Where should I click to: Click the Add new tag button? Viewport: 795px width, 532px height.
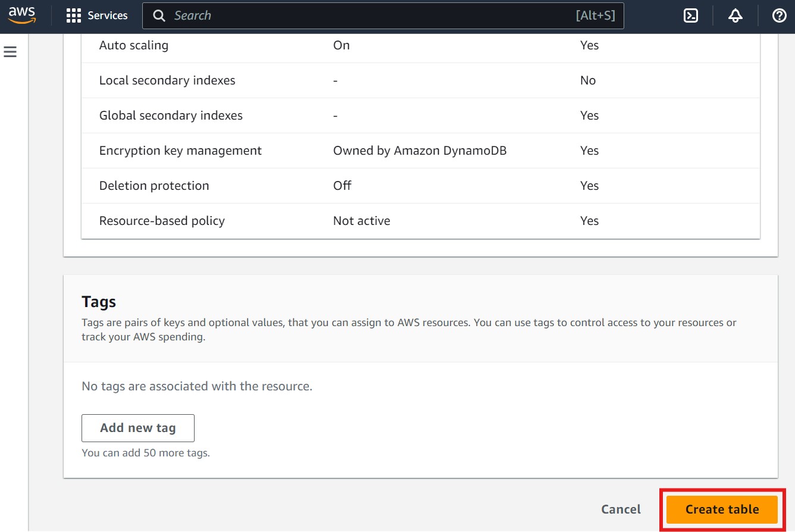click(137, 428)
